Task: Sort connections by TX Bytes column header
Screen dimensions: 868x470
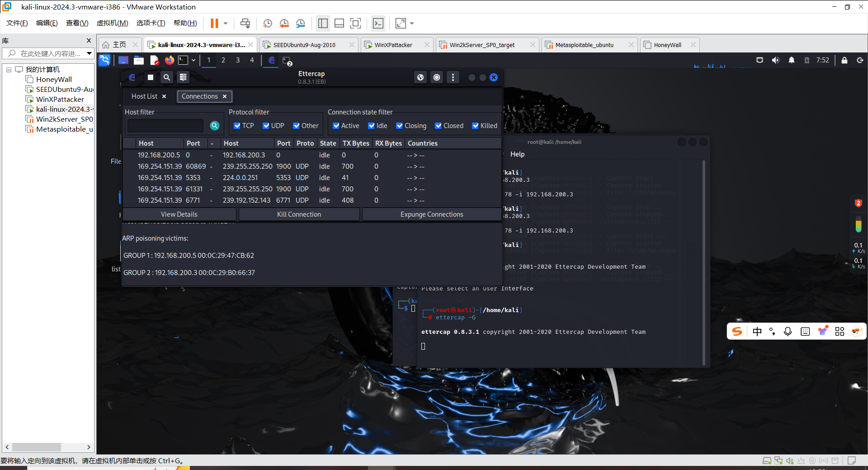Action: coord(356,143)
